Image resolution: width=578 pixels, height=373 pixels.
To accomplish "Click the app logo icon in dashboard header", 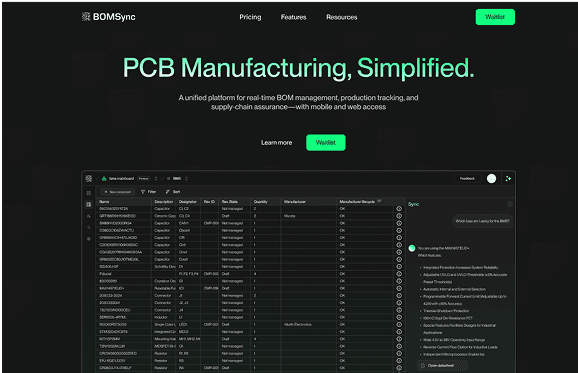I will [88, 179].
